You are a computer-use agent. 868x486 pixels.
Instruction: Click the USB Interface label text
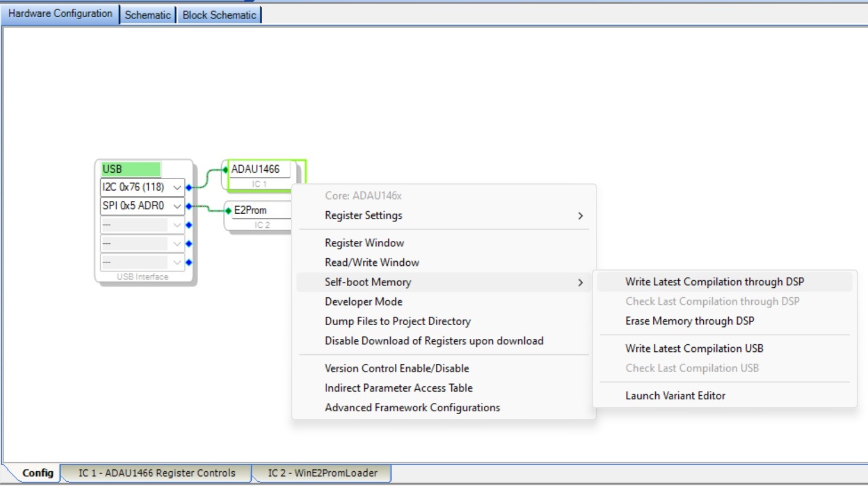coord(142,277)
